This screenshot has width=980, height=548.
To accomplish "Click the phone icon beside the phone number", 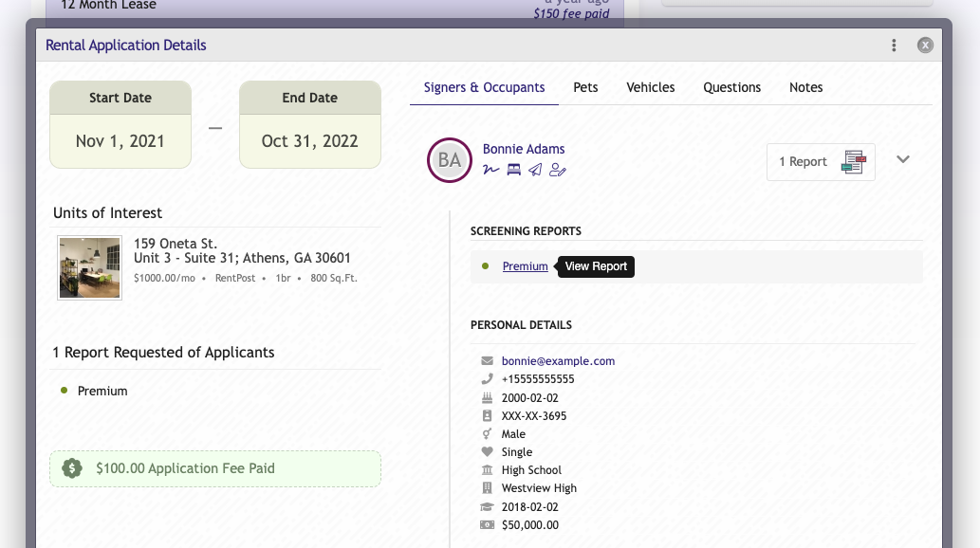I will tap(487, 378).
